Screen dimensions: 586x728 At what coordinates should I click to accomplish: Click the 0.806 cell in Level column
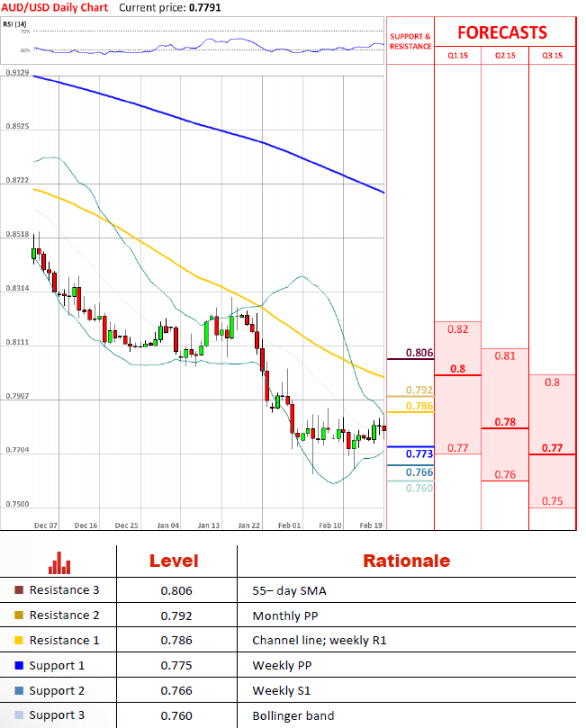pyautogui.click(x=176, y=591)
